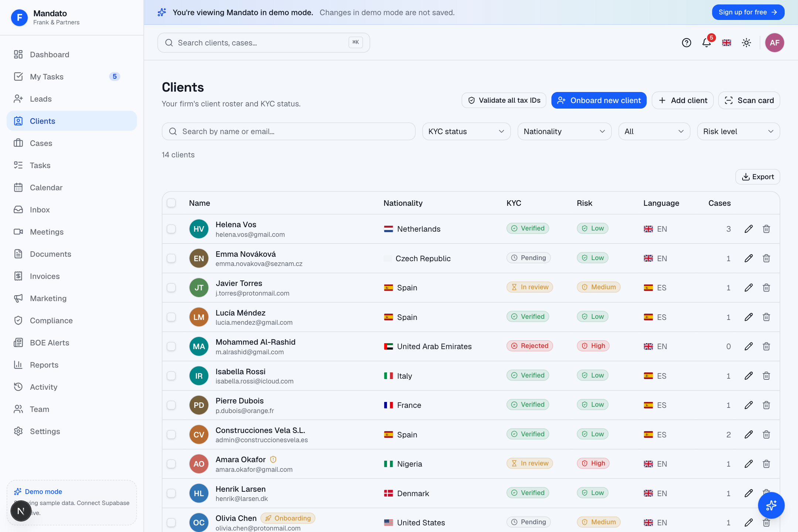Check the Emma Nováková row checkbox
The image size is (798, 532).
pos(171,258)
